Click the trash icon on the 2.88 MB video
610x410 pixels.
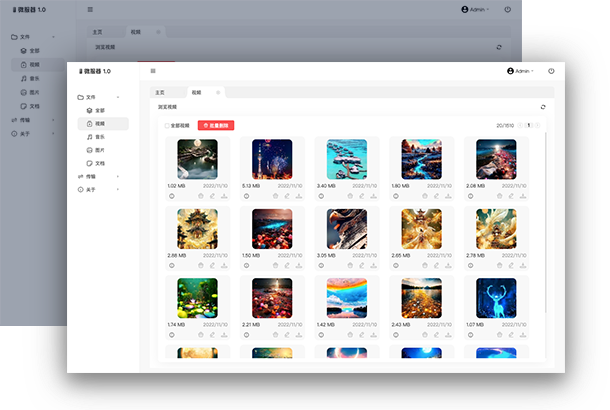pos(200,266)
